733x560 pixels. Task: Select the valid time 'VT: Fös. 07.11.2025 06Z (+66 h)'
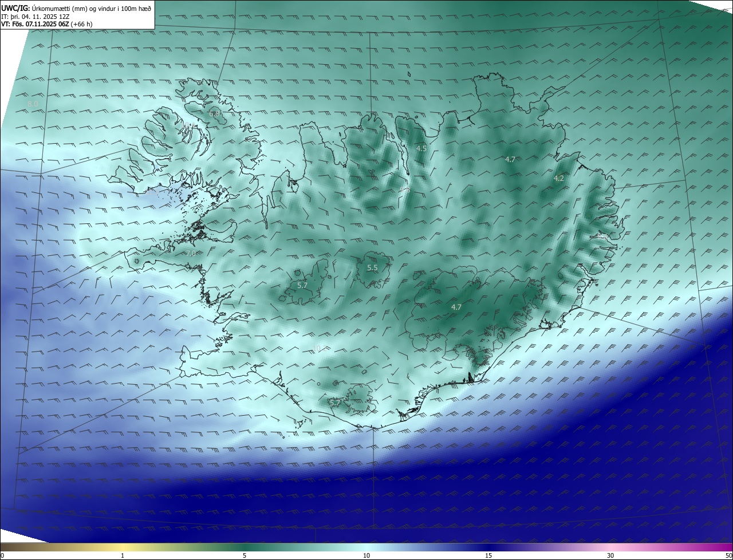pyautogui.click(x=47, y=24)
